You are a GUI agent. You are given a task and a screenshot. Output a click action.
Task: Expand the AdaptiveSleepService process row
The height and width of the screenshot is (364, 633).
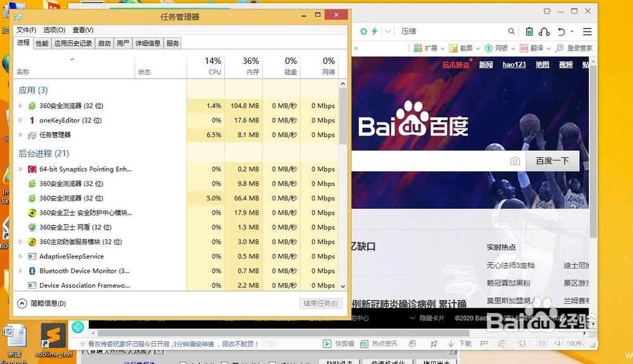coord(20,256)
